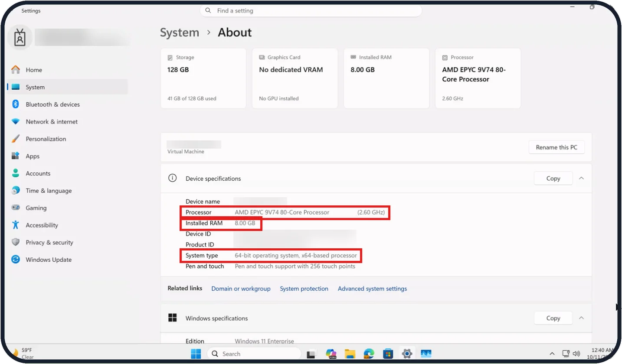Go to Network & internet settings
Viewport: 622px width, 364px height.
coord(68,122)
